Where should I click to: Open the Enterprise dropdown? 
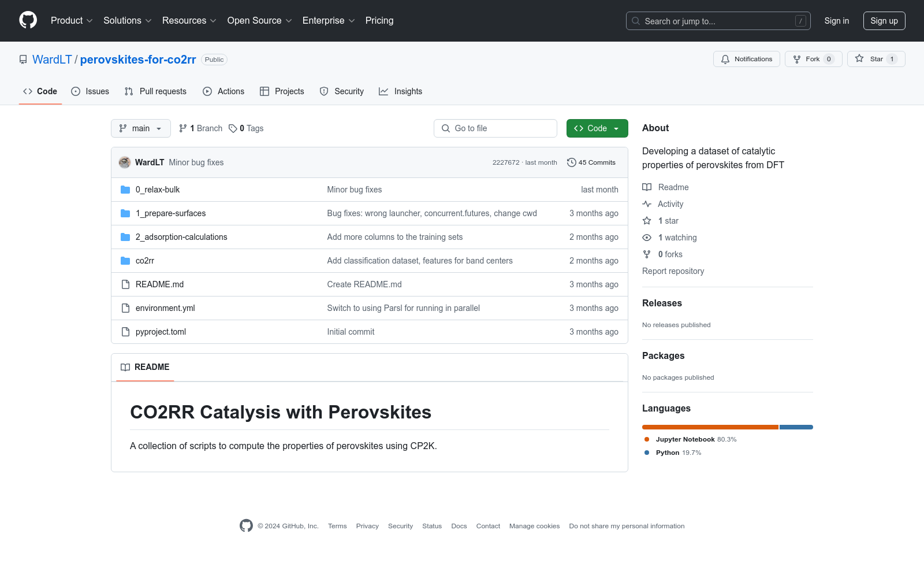(329, 21)
